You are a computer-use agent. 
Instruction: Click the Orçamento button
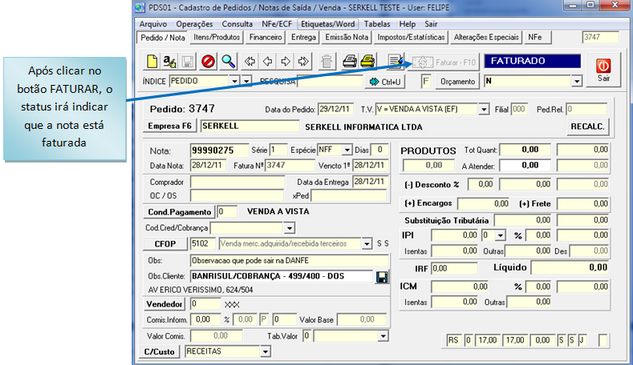[x=457, y=82]
